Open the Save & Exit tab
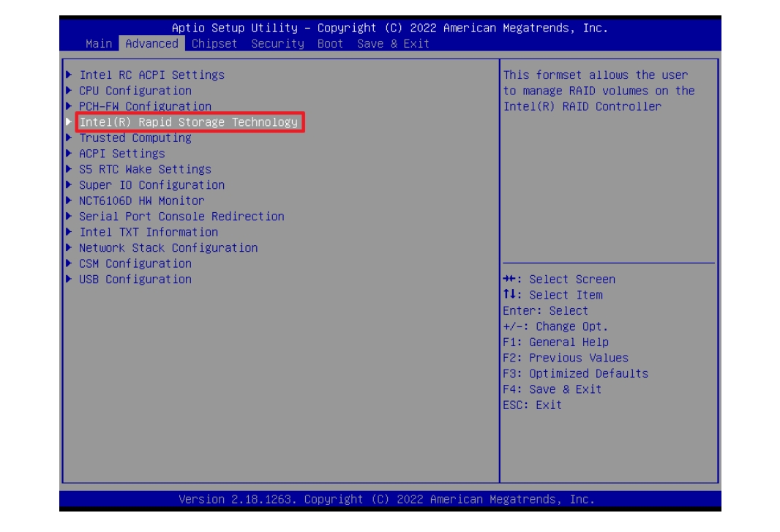780x532 pixels. tap(393, 44)
